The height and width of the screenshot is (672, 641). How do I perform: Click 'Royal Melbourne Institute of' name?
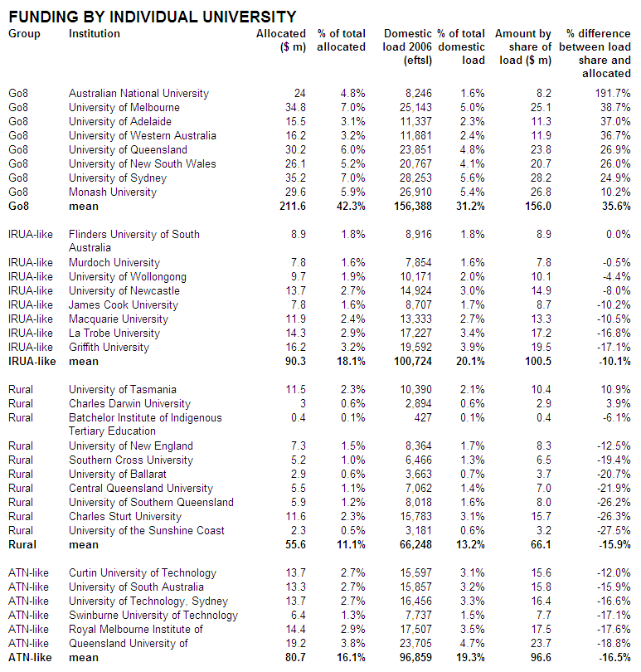click(136, 630)
